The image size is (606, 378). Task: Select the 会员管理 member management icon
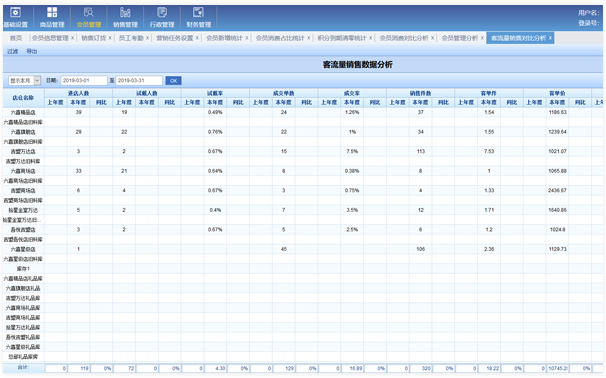pyautogui.click(x=89, y=12)
